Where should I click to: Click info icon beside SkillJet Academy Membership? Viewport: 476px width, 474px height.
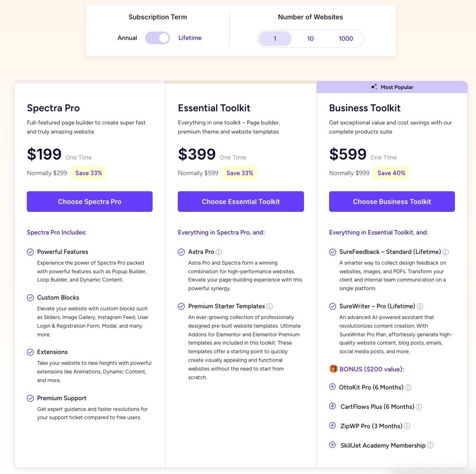click(431, 446)
